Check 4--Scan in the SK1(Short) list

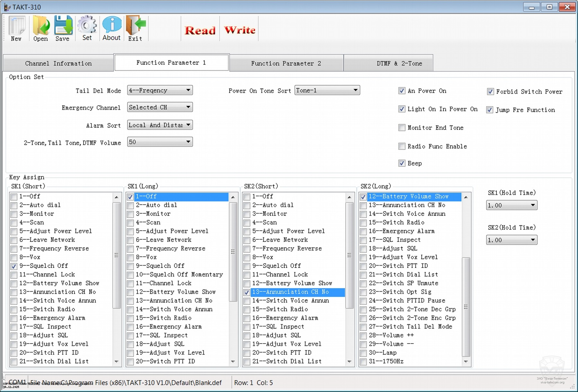(14, 223)
